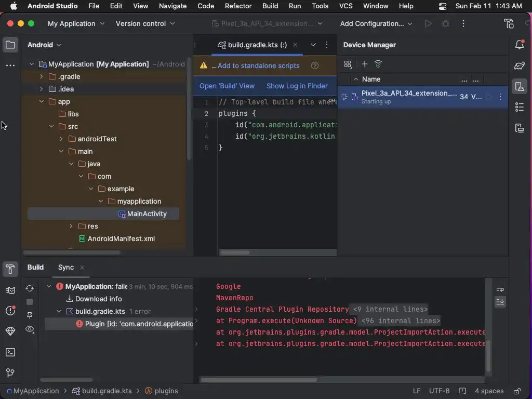Click the Device Manager group devices icon

coord(348,64)
